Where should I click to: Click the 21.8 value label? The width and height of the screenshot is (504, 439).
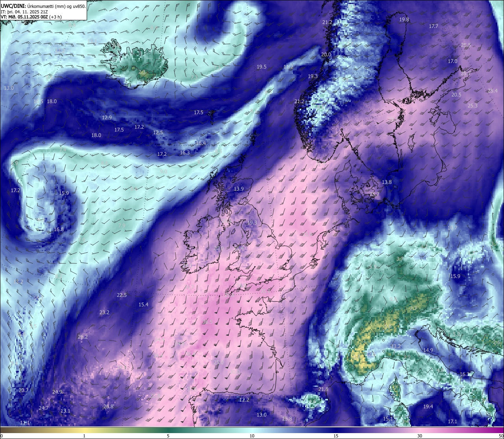pyautogui.click(x=323, y=389)
